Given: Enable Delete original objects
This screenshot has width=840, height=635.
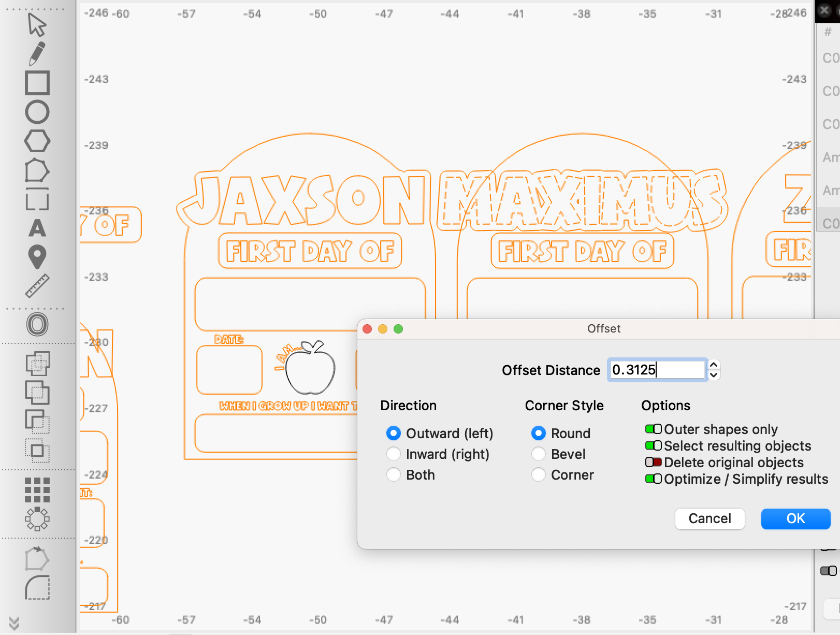Looking at the screenshot, I should (x=653, y=463).
